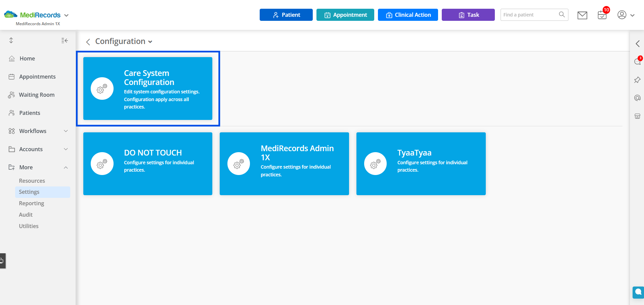This screenshot has height=305, width=644.
Task: Click the search magnifier icon
Action: pyautogui.click(x=562, y=14)
